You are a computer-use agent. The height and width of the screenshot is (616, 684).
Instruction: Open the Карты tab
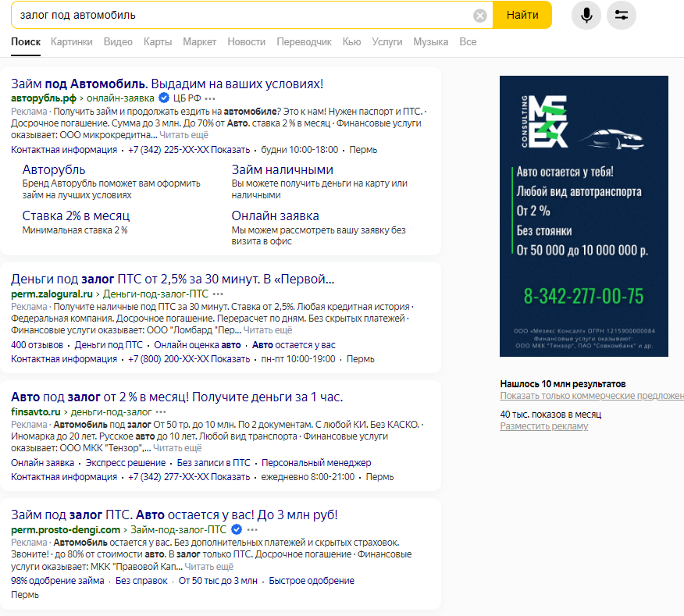tap(158, 42)
